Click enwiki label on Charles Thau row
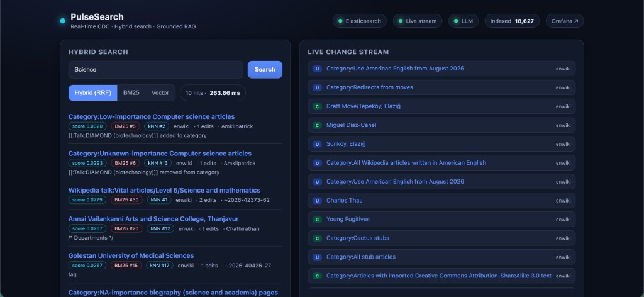 coord(563,201)
